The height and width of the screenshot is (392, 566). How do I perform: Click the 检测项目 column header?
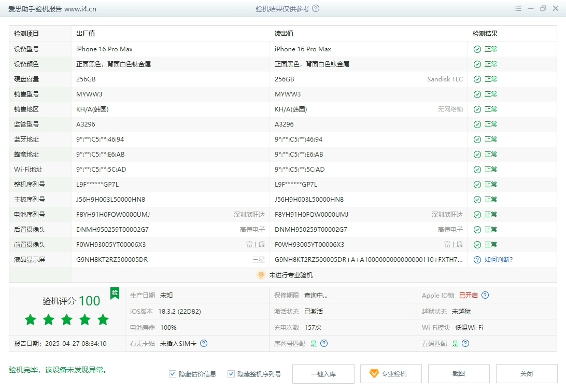[26, 34]
